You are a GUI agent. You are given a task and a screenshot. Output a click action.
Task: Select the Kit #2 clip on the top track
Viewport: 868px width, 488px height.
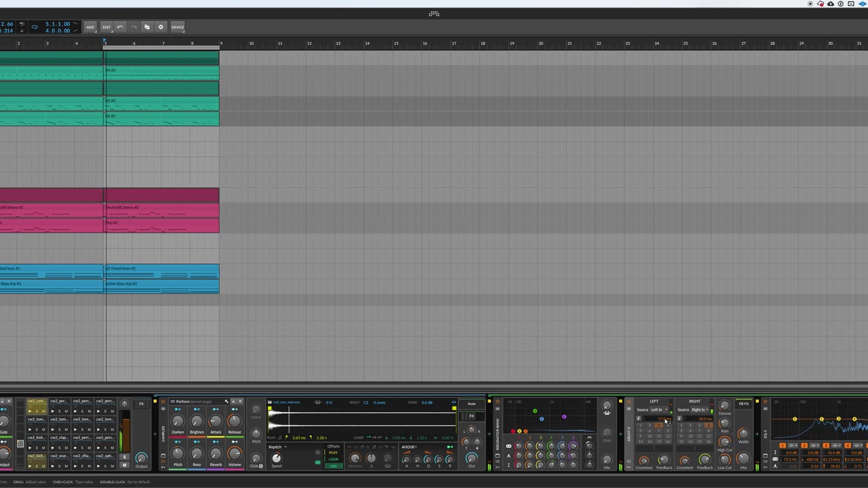(x=161, y=73)
